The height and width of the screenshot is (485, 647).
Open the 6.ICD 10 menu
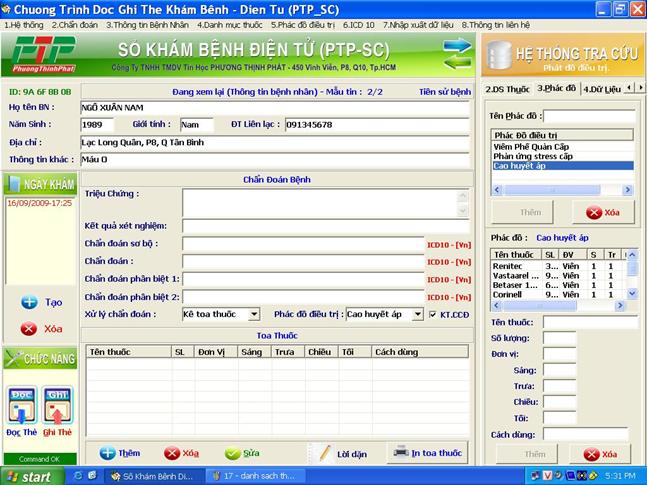pyautogui.click(x=358, y=24)
